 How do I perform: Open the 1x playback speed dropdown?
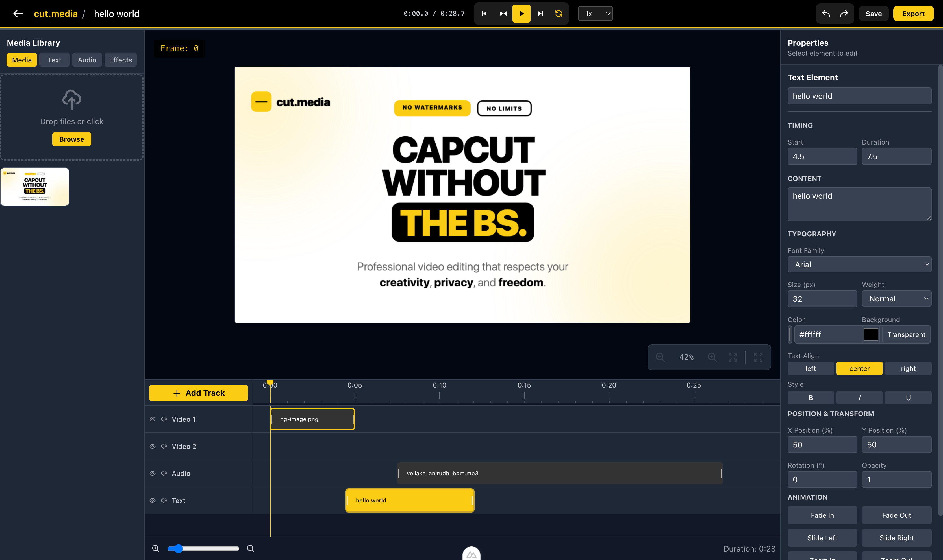click(x=595, y=14)
